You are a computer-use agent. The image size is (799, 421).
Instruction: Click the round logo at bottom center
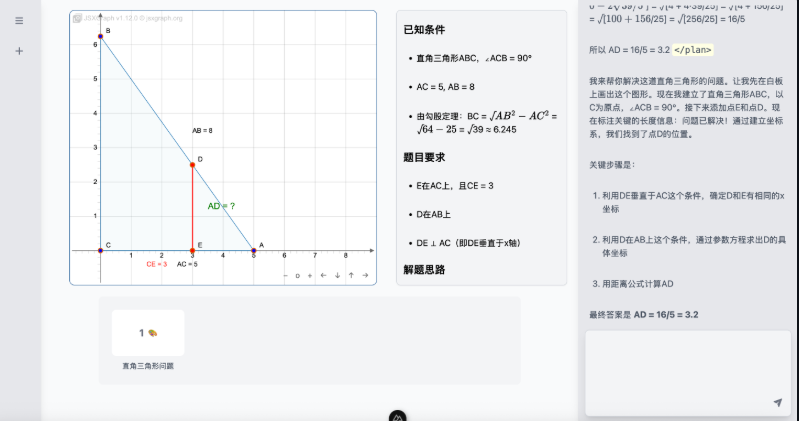397,415
